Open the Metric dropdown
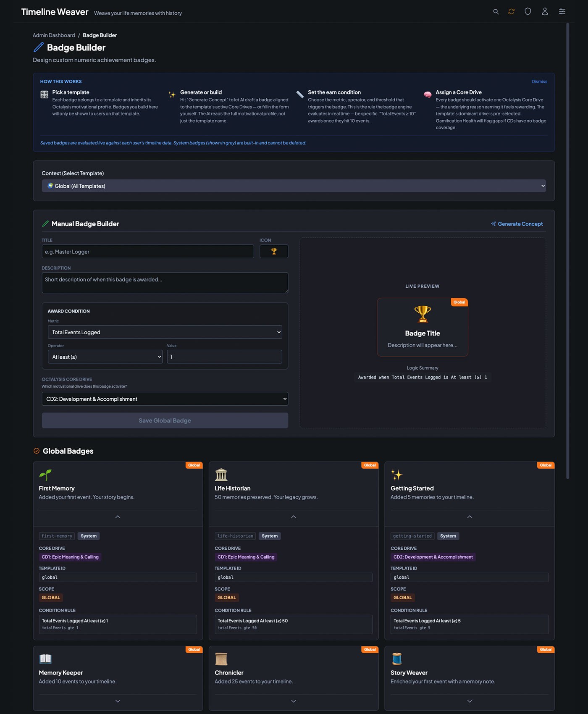The height and width of the screenshot is (714, 588). (165, 332)
